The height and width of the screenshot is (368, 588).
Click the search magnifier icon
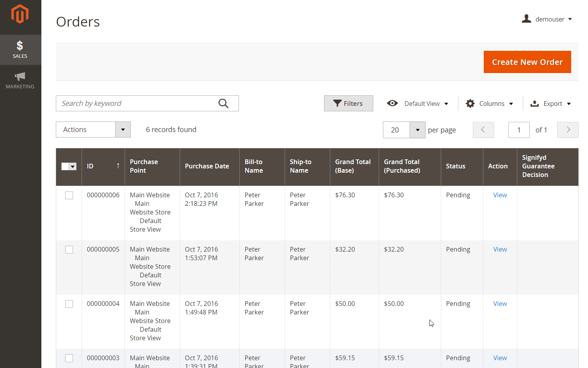pos(223,104)
